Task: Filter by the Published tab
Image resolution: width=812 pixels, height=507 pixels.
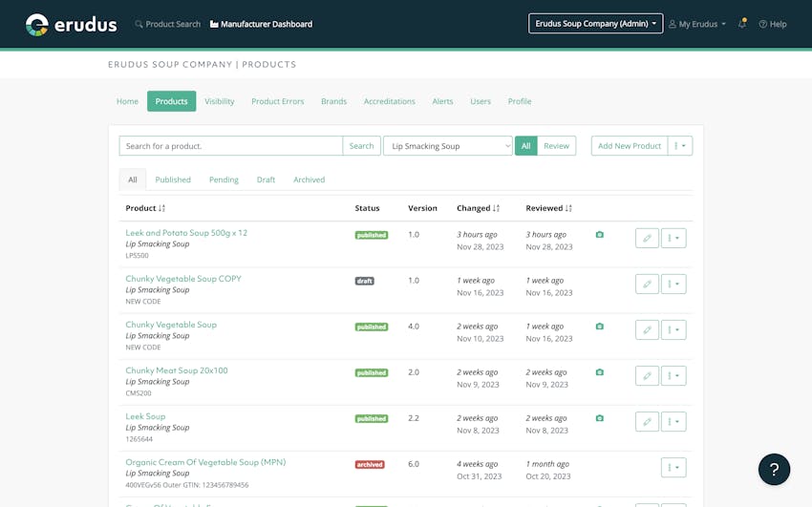Action: (x=173, y=180)
